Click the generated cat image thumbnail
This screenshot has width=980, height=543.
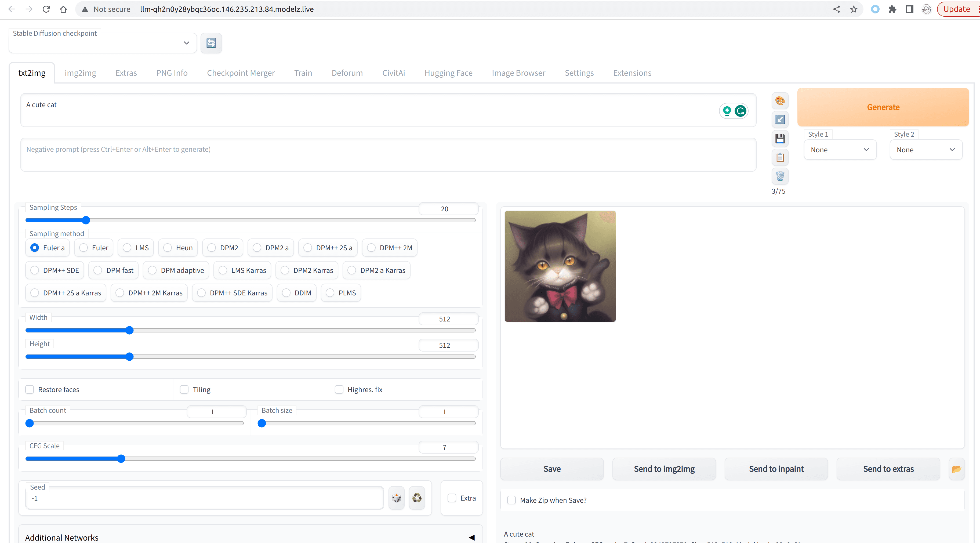click(x=560, y=266)
